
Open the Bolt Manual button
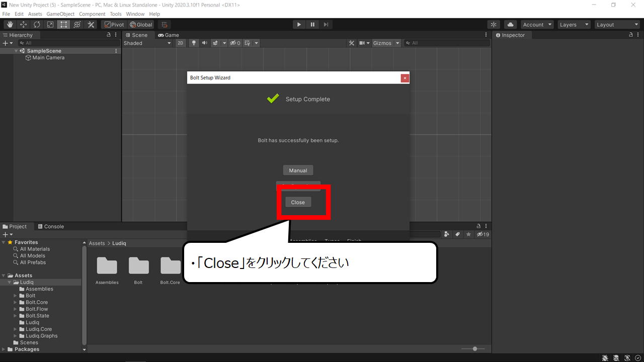point(298,170)
